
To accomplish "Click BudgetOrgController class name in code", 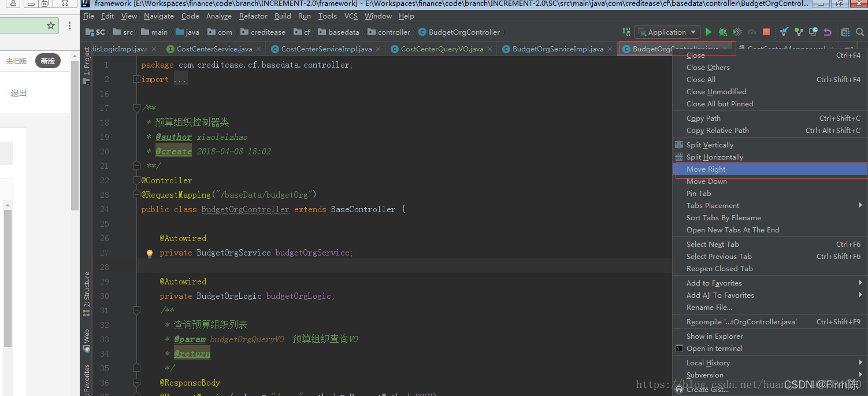I will (x=245, y=209).
